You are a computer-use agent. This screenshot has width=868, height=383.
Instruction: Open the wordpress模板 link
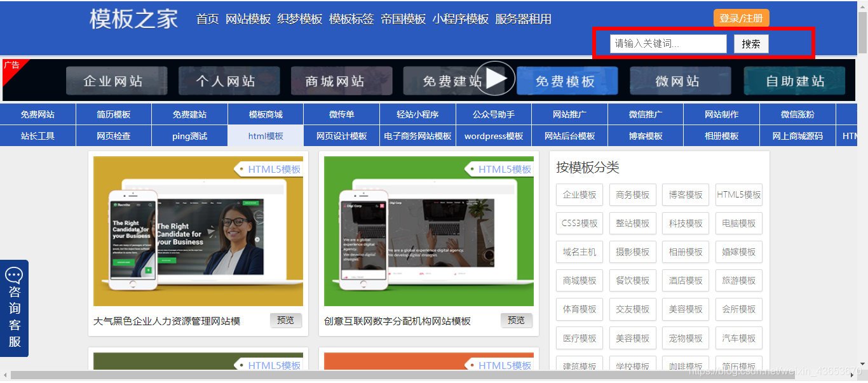494,136
